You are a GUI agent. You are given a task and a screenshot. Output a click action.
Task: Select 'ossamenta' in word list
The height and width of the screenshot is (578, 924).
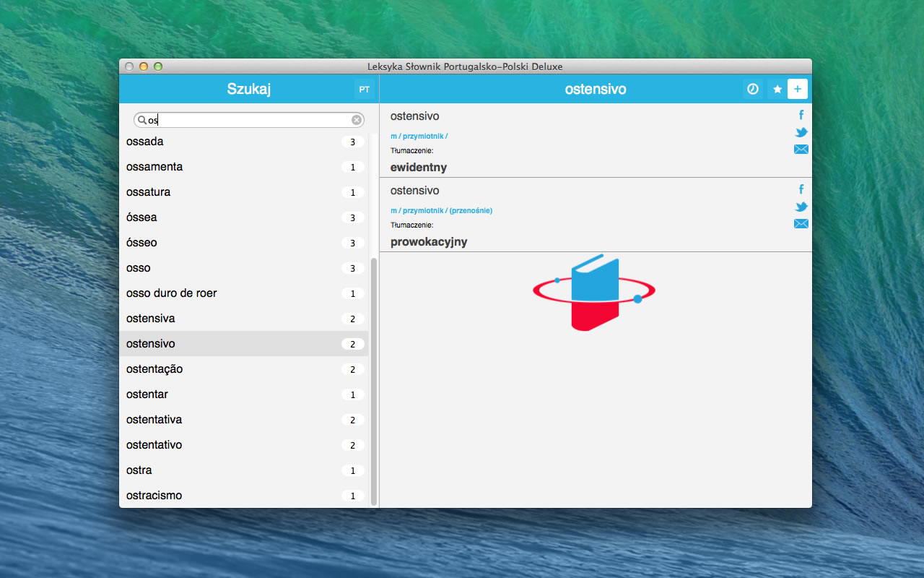(244, 167)
